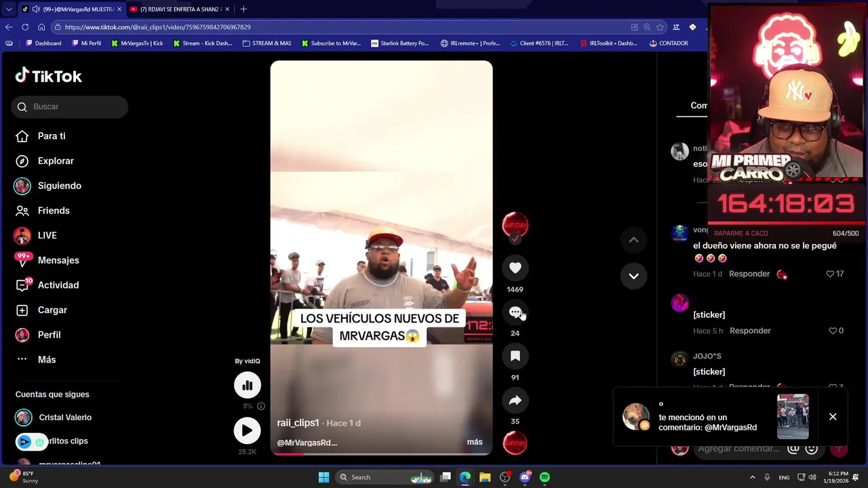This screenshot has height=488, width=868.
Task: Open the emoji picker in comment box
Action: [x=811, y=449]
